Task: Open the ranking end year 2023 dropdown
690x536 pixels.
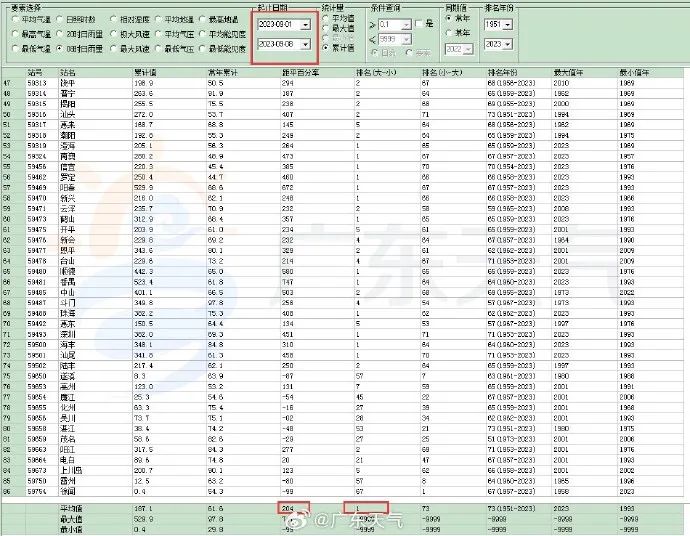Action: [508, 44]
